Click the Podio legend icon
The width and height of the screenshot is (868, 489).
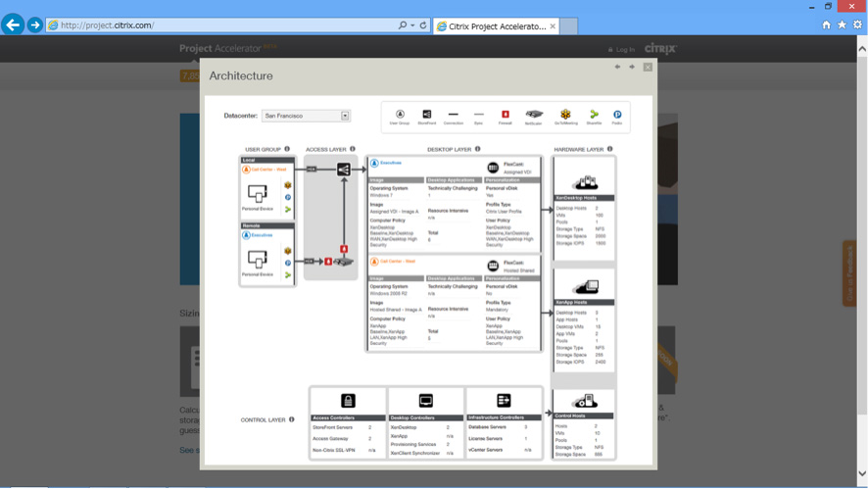617,114
